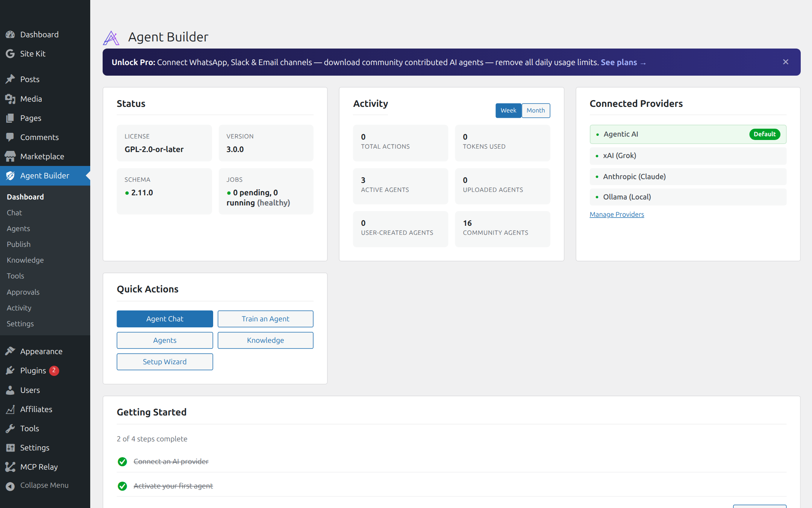Image resolution: width=812 pixels, height=508 pixels.
Task: Click the Connect an AI provider step
Action: [171, 462]
